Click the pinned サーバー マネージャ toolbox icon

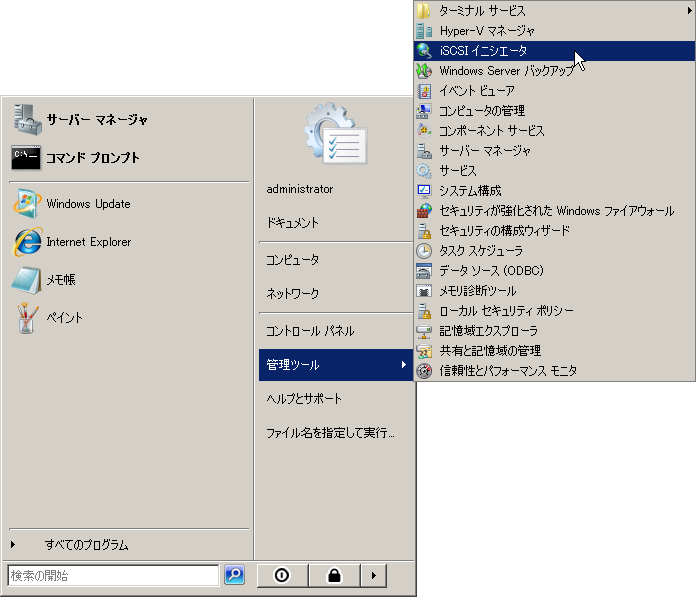pyautogui.click(x=27, y=119)
